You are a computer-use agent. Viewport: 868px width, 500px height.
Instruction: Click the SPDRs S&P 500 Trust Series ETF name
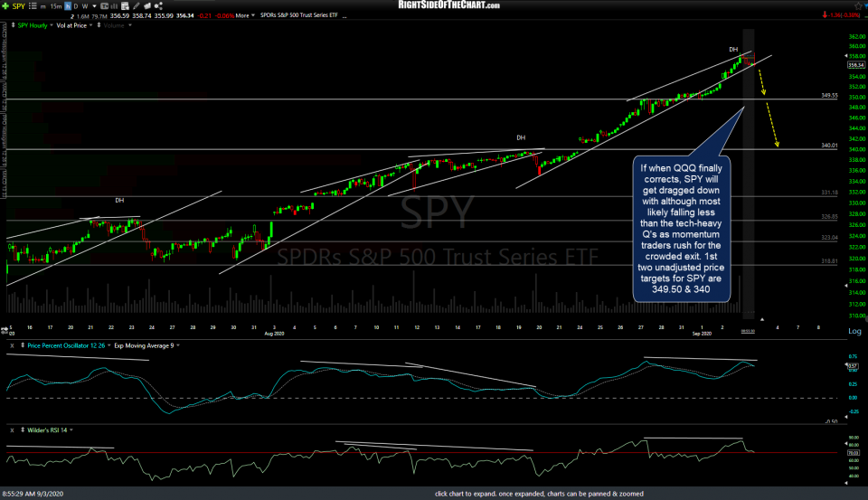coord(299,15)
